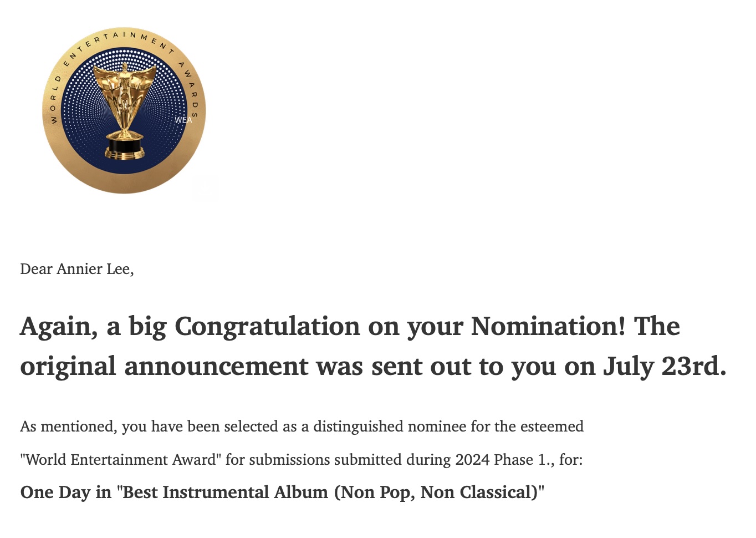Screen dimensions: 756x538
Task: Click the word WORLD on logo ring
Action: (54, 101)
